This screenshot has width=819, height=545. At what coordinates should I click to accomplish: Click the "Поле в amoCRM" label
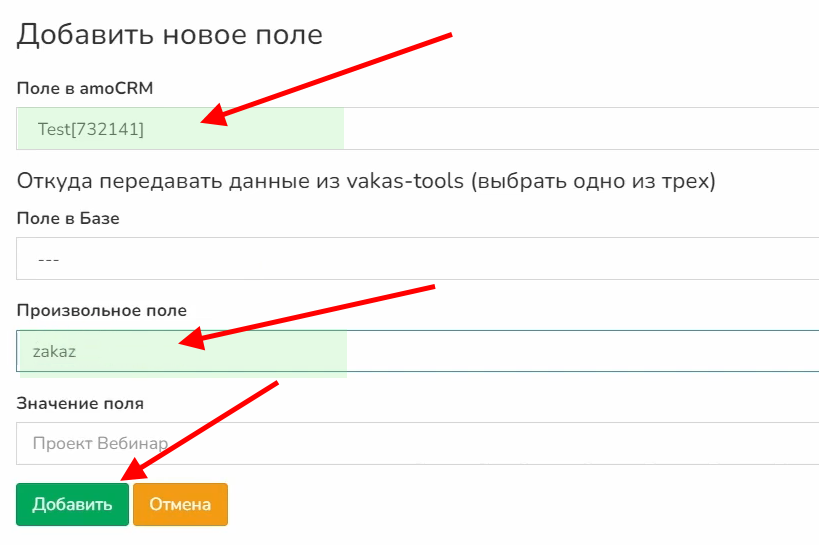click(x=85, y=89)
